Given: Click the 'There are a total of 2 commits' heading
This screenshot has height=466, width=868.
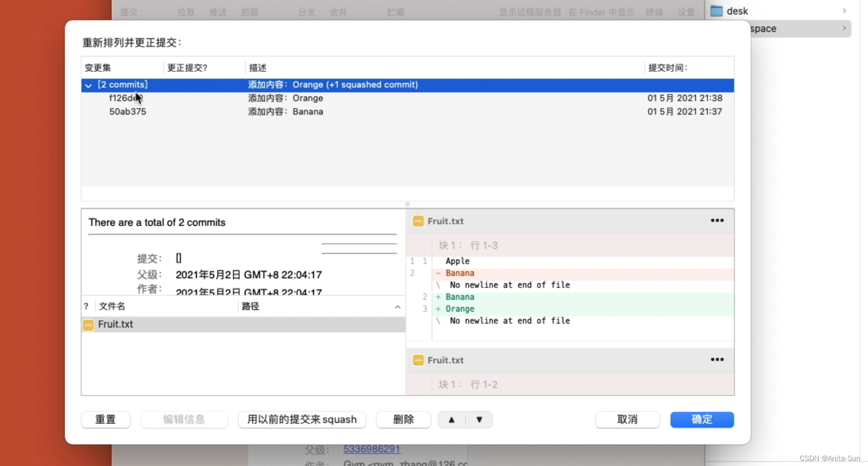Looking at the screenshot, I should [157, 223].
